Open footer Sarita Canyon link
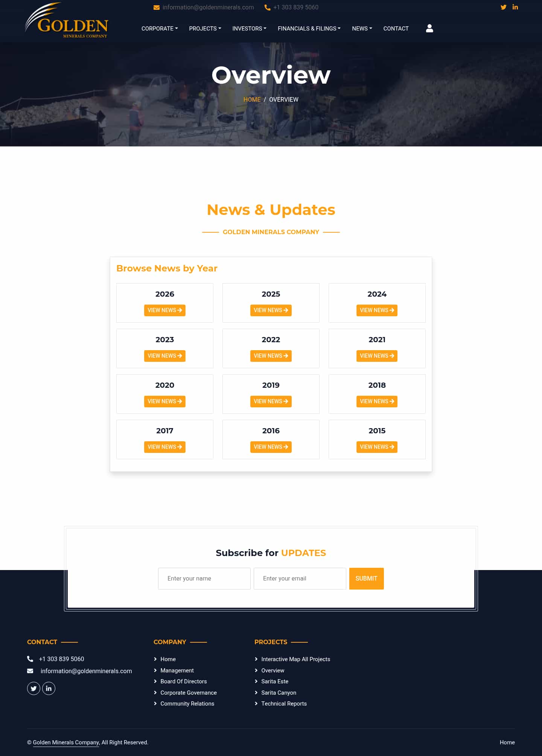This screenshot has width=542, height=756. 279,693
